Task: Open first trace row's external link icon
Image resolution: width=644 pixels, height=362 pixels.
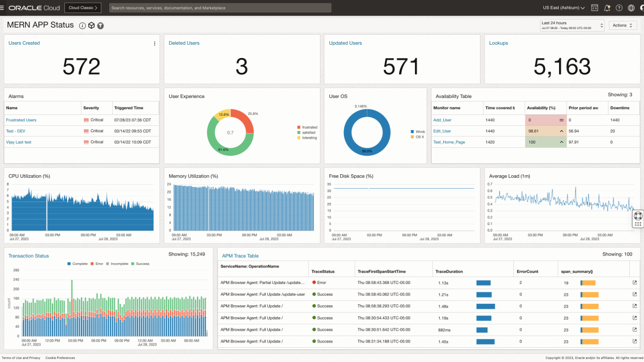Action: 635,282
